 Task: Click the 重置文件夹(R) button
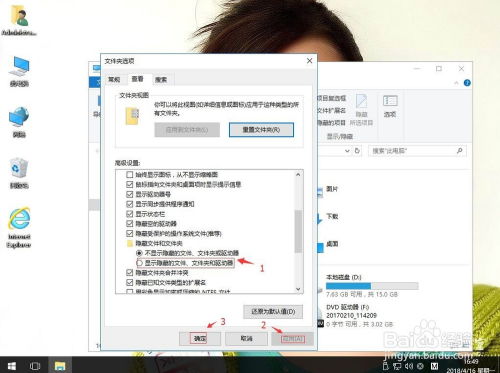click(x=261, y=130)
